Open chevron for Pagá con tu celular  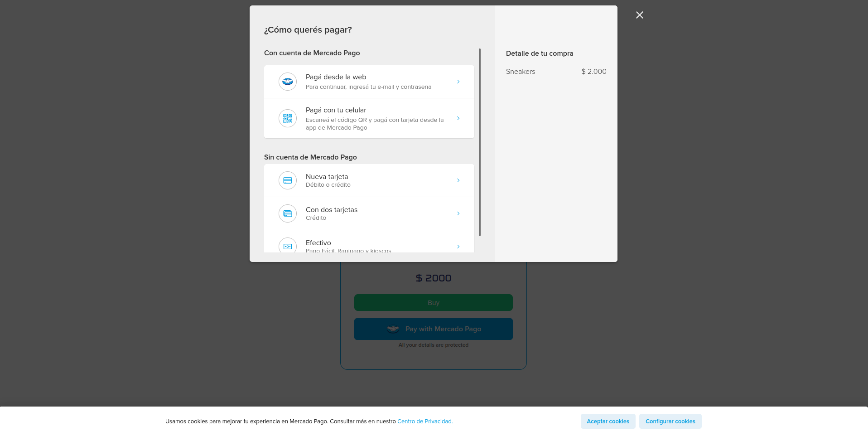pos(458,118)
